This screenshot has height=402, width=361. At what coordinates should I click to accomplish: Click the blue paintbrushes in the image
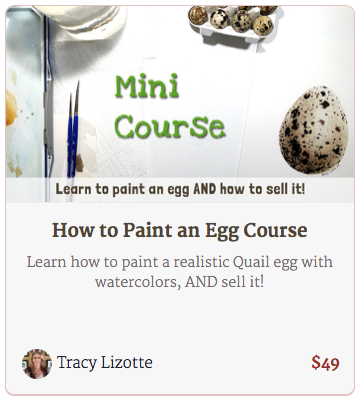coord(73,132)
